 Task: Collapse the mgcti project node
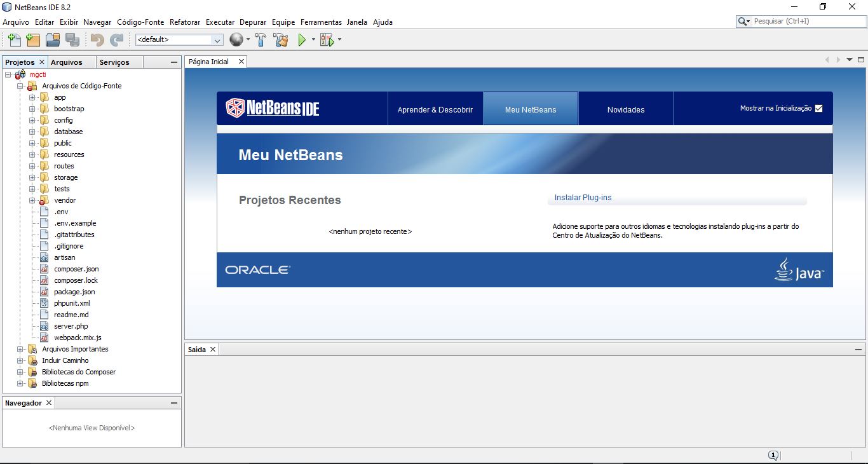click(8, 74)
